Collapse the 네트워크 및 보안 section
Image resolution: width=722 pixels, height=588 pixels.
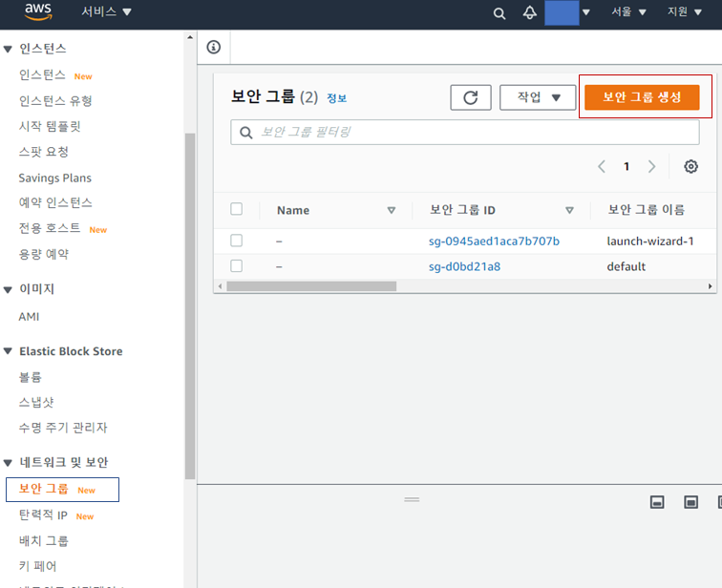(x=8, y=462)
